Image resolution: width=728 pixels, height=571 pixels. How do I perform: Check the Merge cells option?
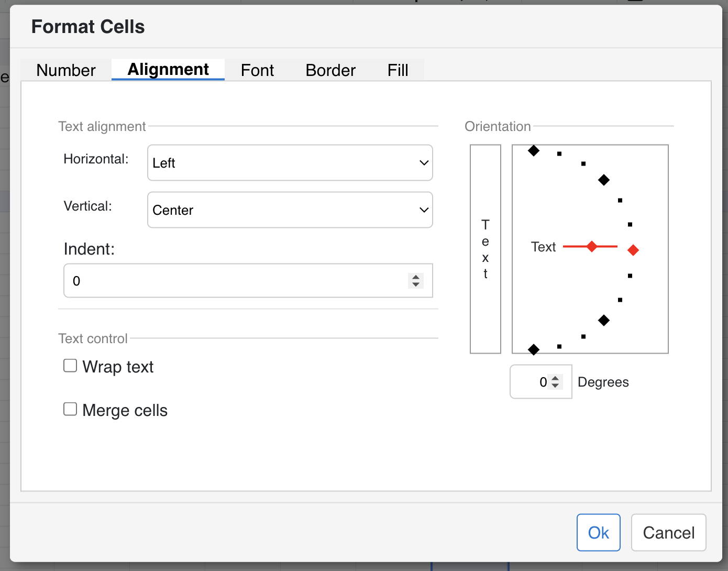click(x=70, y=409)
